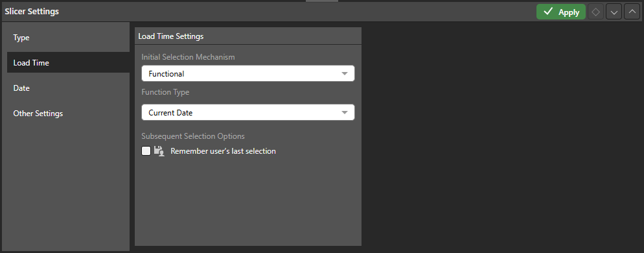Click the green Apply button

coord(560,12)
